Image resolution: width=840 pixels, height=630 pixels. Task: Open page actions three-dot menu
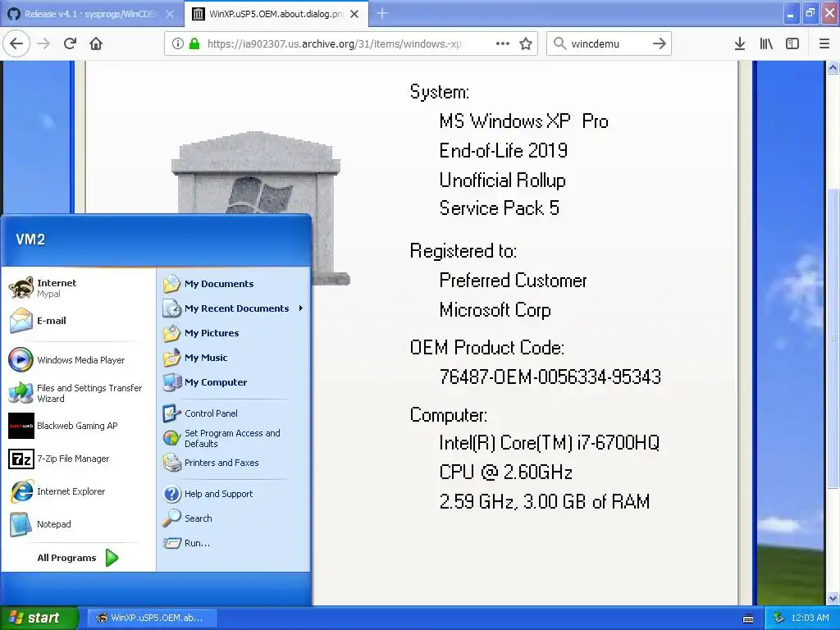(x=503, y=43)
